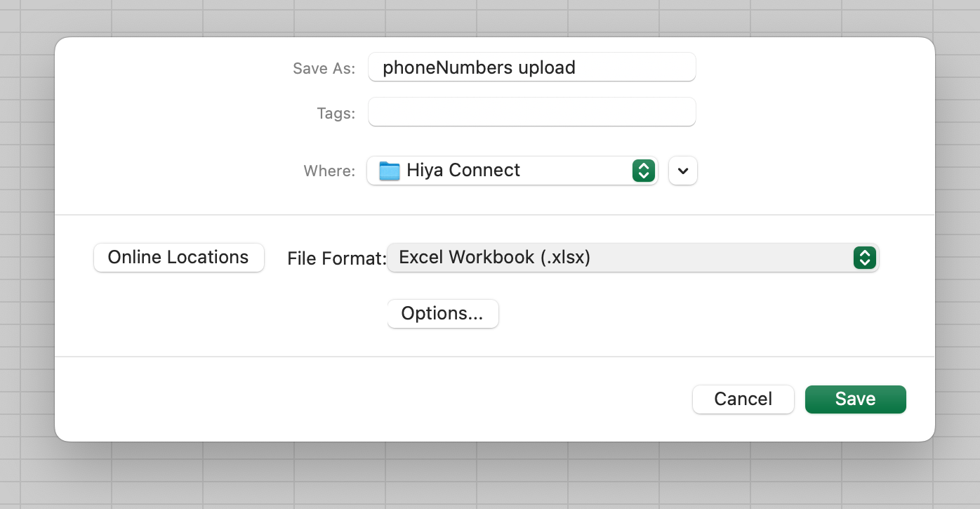Click the 'Tags:' label

(x=336, y=114)
